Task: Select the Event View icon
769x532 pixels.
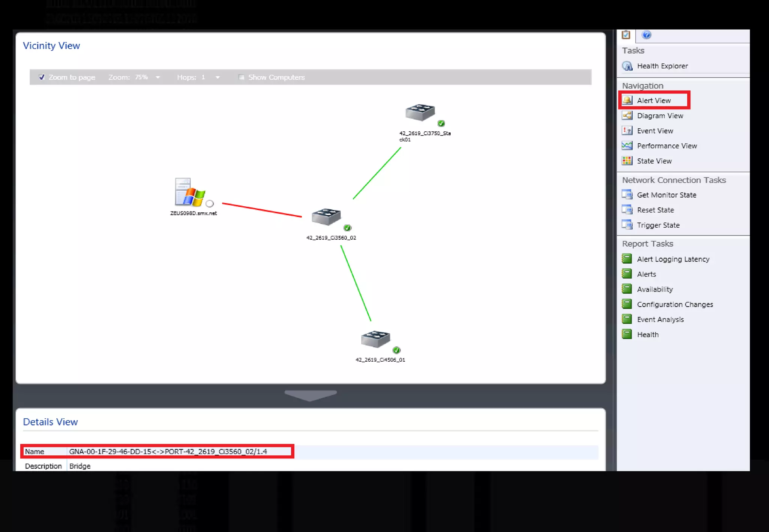Action: (627, 131)
